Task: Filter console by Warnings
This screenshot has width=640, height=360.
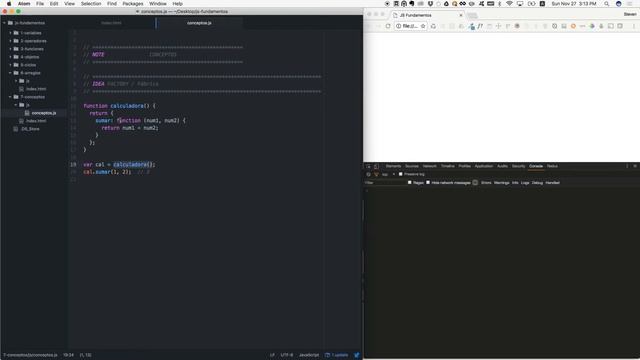Action: [x=502, y=183]
